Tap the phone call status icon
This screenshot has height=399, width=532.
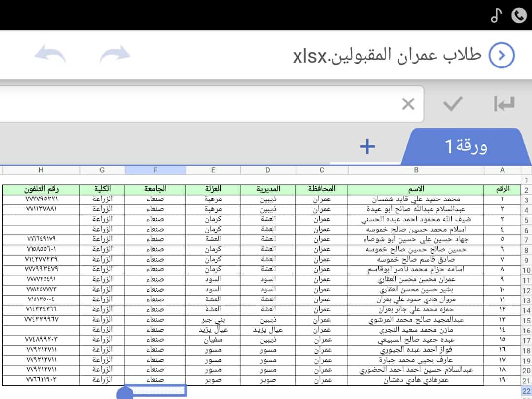click(x=519, y=16)
